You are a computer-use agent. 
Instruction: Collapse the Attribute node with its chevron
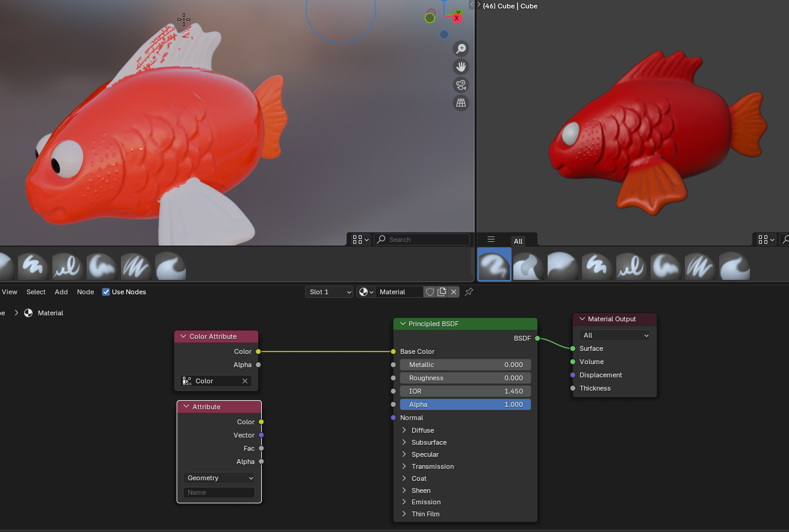(186, 407)
